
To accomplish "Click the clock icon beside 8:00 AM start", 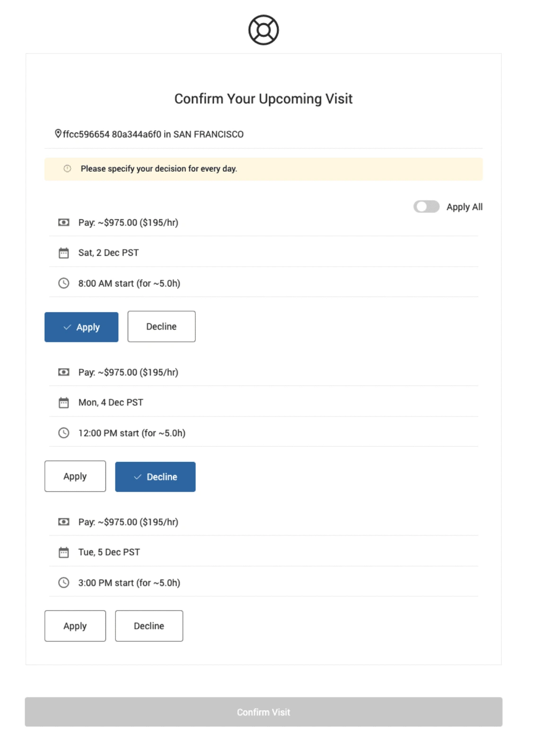I will coord(64,283).
